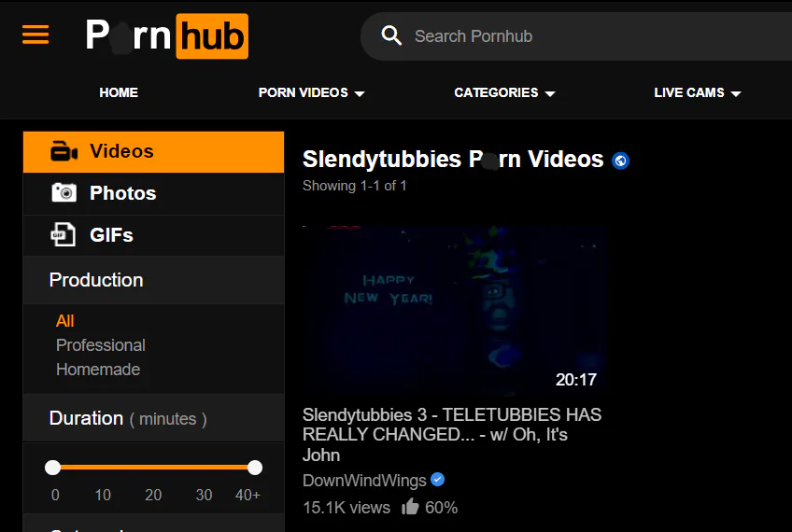Expand the Categories dropdown menu
Viewport: 792px width, 532px height.
504,93
